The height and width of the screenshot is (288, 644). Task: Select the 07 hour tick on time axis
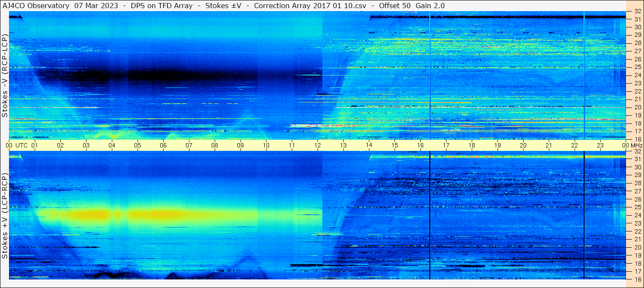189,145
